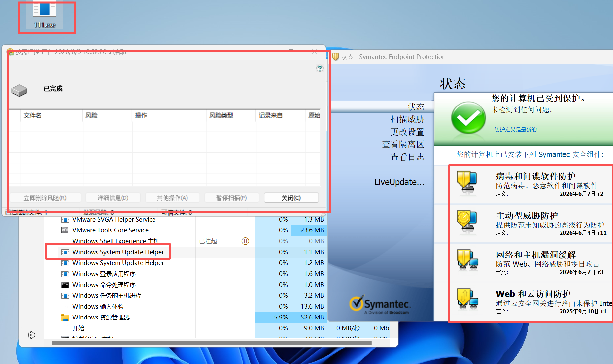Sort by the 记录来自 column header
The width and height of the screenshot is (613, 364).
281,115
